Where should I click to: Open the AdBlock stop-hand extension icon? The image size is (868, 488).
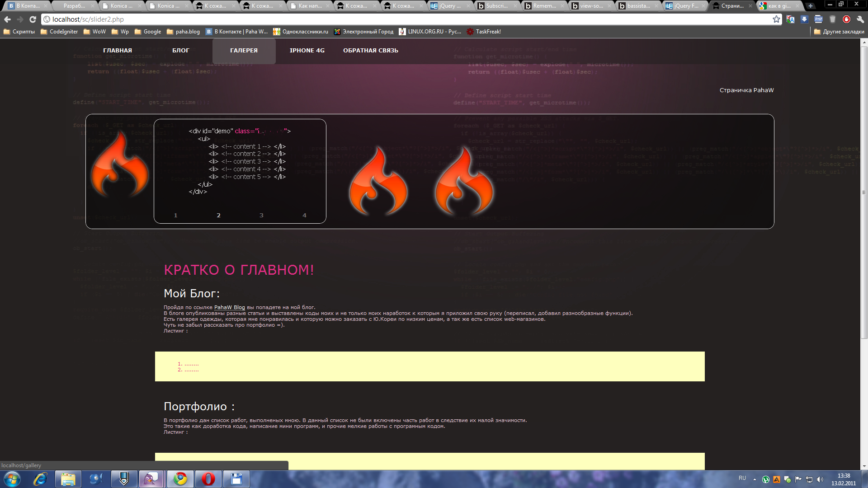(846, 19)
